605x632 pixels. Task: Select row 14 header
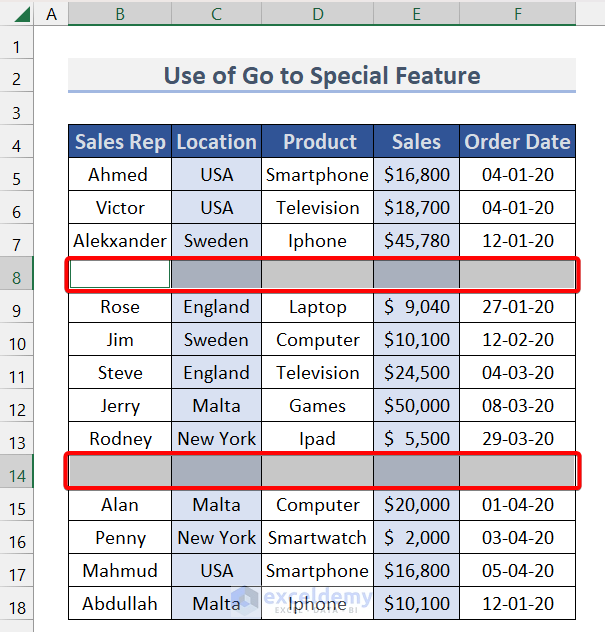point(17,472)
